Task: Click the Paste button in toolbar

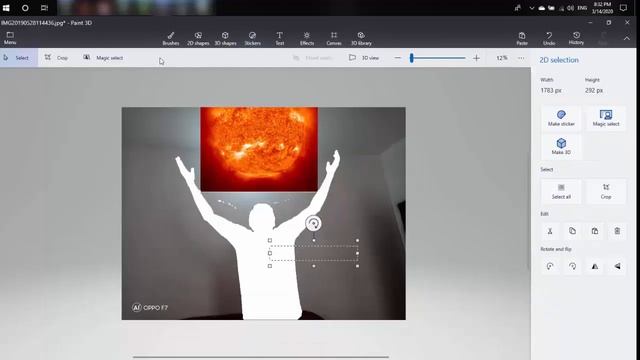Action: [x=522, y=38]
